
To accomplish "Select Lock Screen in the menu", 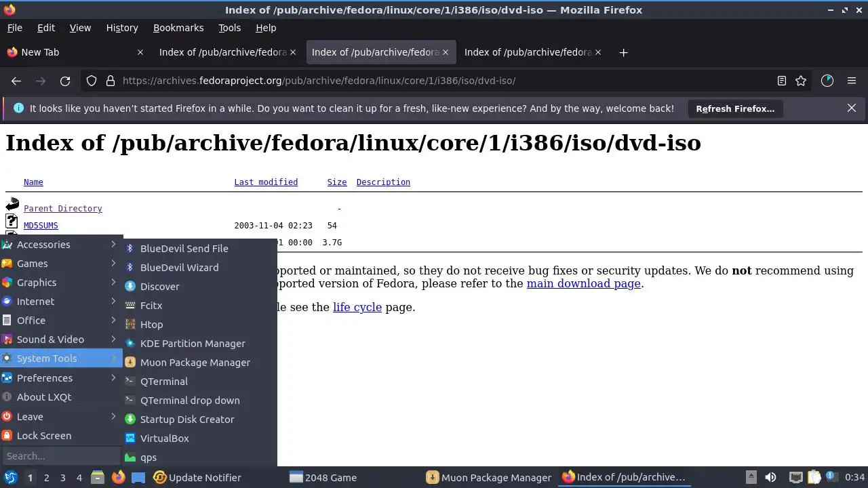I will pos(61,436).
